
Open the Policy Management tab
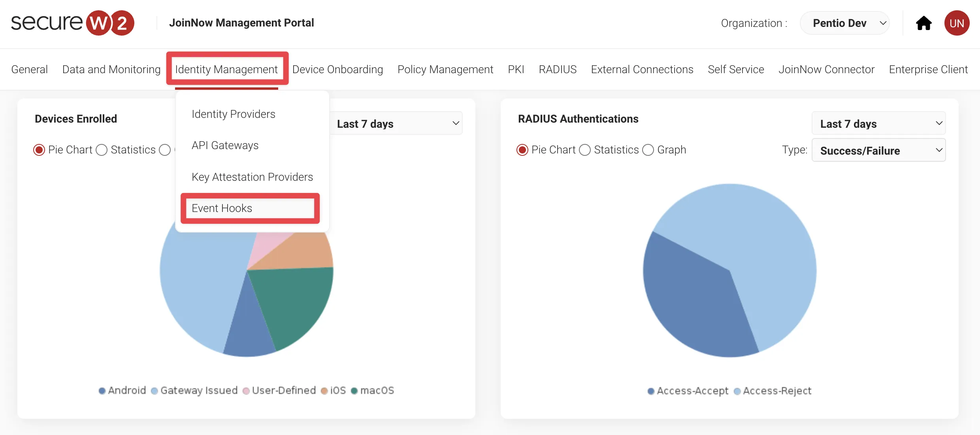(445, 69)
